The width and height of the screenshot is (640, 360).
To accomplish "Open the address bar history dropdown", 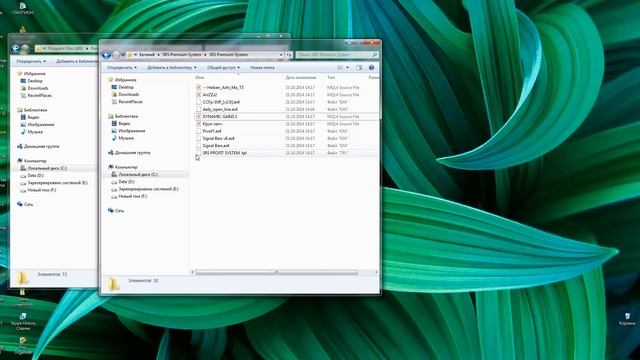I will pyautogui.click(x=281, y=55).
